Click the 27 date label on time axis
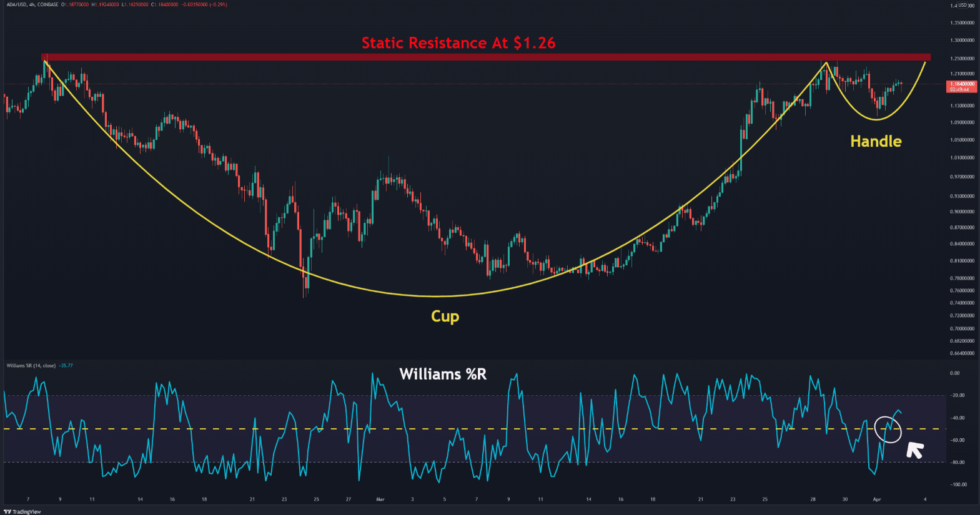 pos(349,499)
